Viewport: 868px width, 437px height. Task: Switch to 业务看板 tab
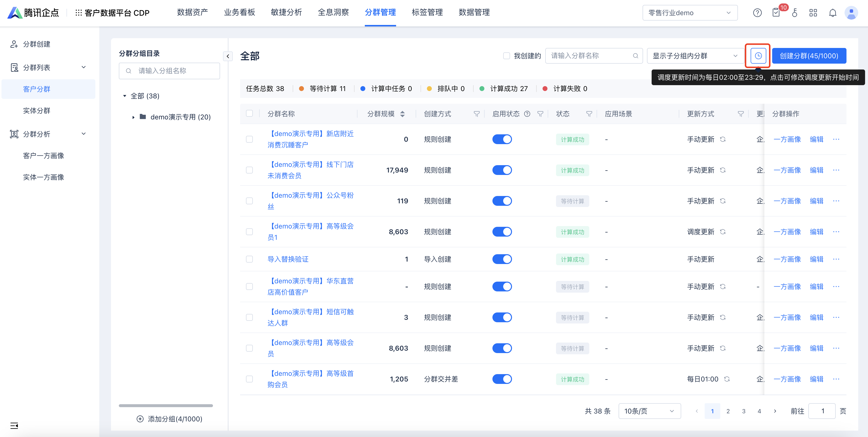pos(239,12)
